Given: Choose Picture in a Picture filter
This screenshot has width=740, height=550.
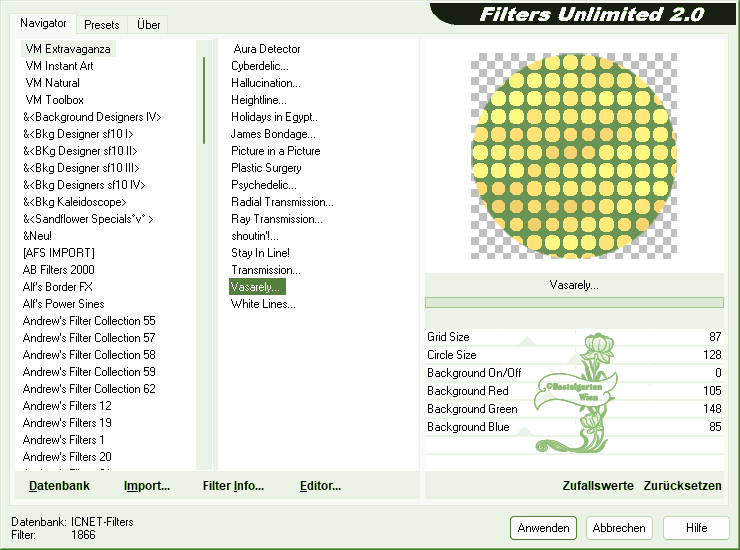Looking at the screenshot, I should [276, 151].
